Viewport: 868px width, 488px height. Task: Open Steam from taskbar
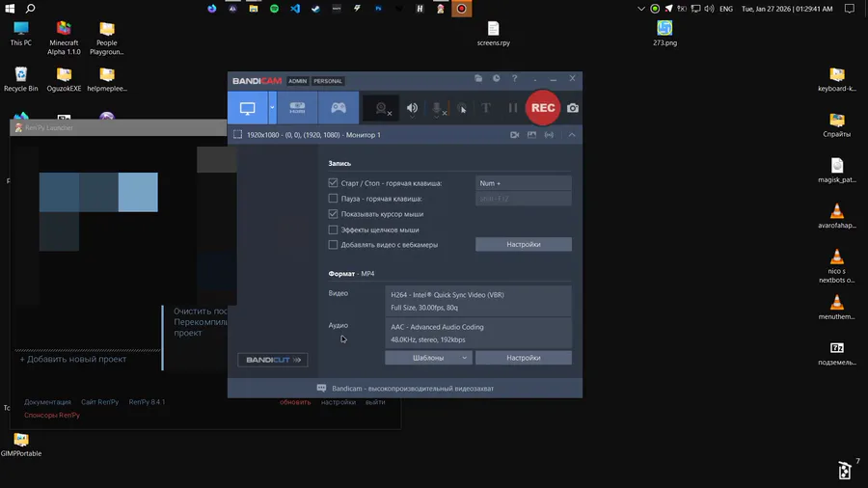point(315,9)
